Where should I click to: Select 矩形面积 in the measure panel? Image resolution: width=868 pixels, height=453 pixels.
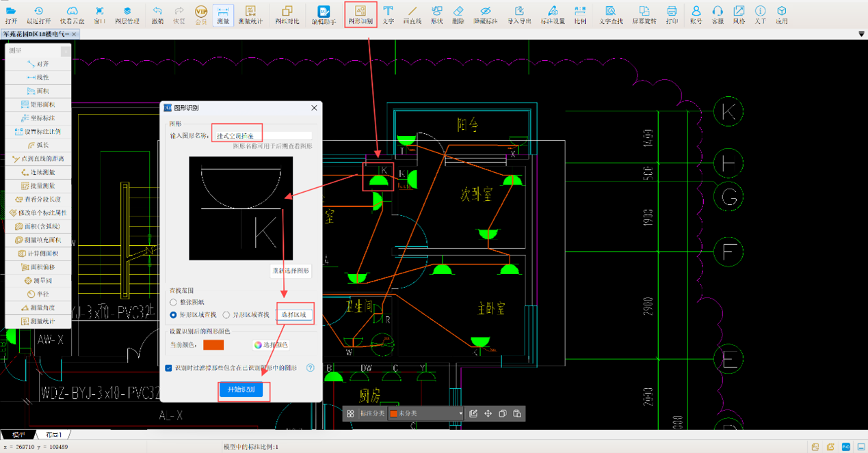coord(38,105)
